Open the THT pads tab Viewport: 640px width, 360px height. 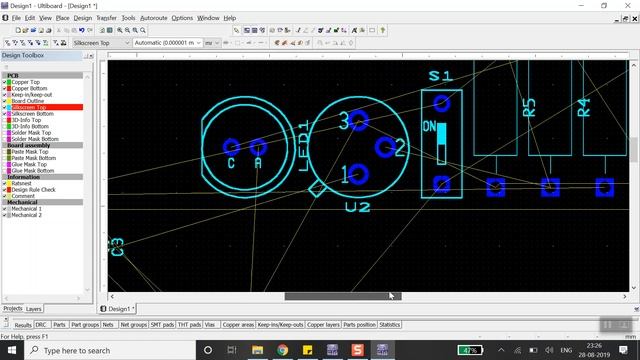189,325
